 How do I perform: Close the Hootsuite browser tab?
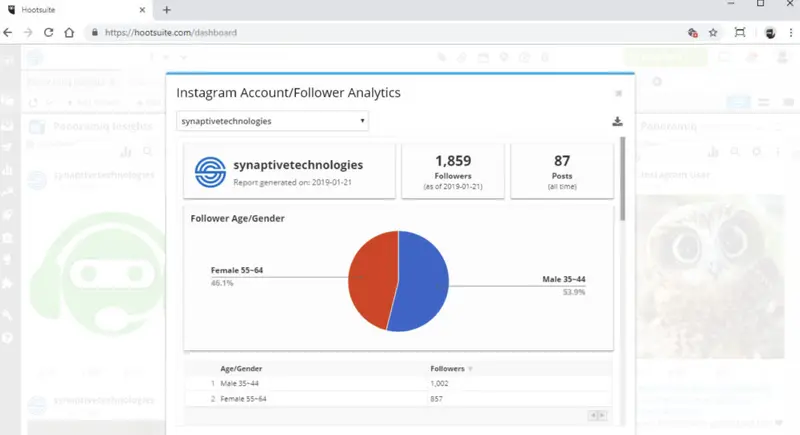[x=145, y=9]
